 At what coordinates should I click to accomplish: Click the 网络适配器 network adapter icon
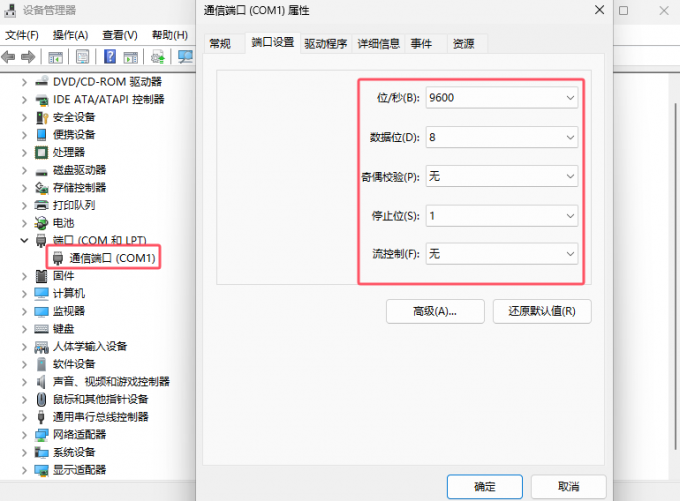(41, 435)
